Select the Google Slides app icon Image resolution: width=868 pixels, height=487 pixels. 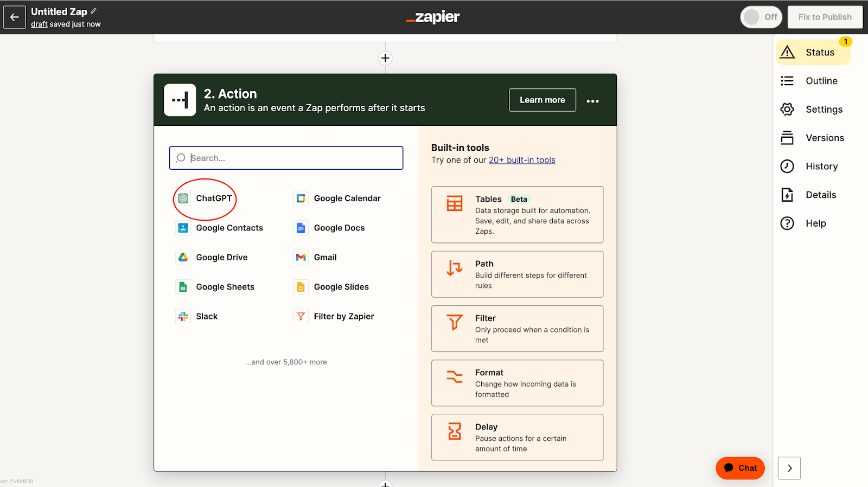pyautogui.click(x=301, y=287)
